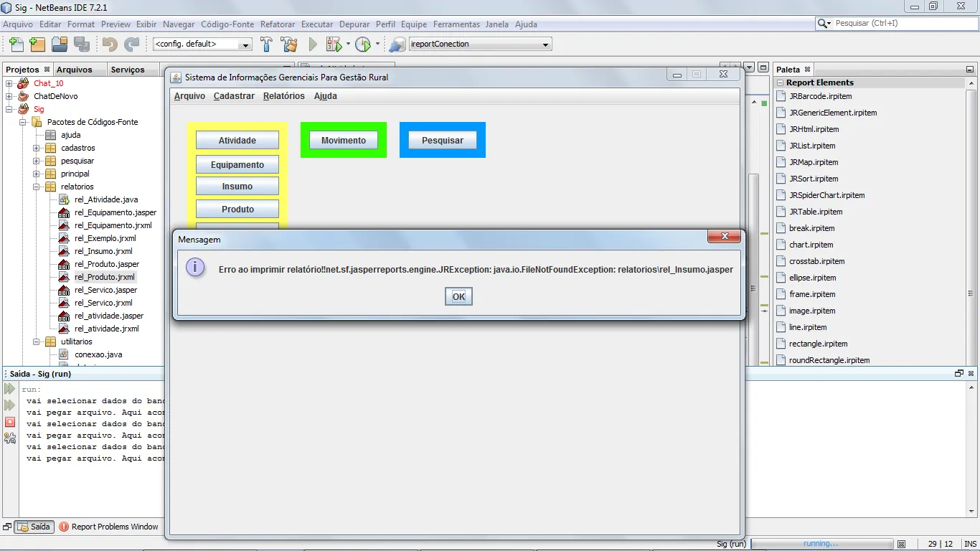Click the Produto button
The width and height of the screenshot is (980, 551).
[237, 209]
